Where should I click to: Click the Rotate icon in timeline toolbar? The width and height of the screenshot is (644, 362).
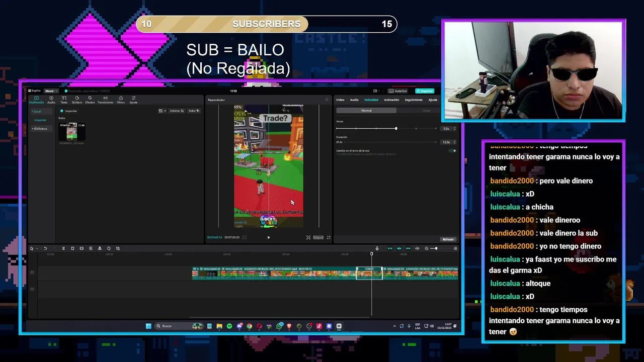pos(109,248)
